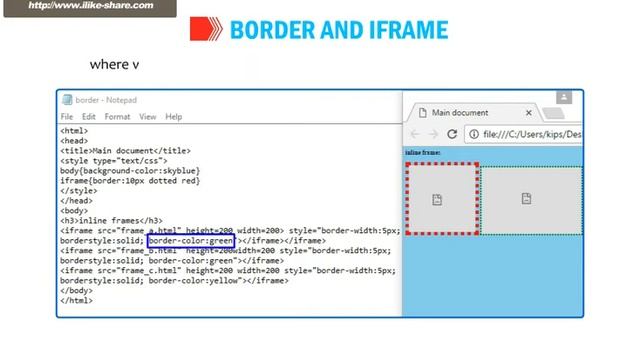Click the border - Notepad window title
640x360 pixels.
click(106, 100)
